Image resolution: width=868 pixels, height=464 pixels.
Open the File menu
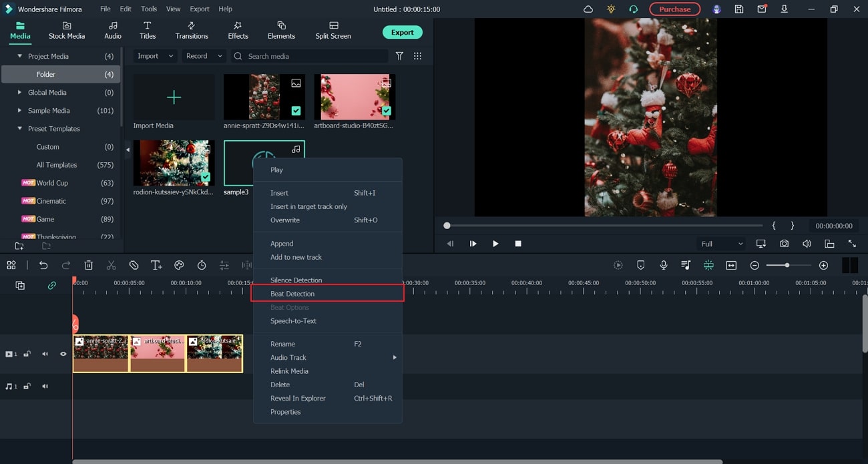105,9
